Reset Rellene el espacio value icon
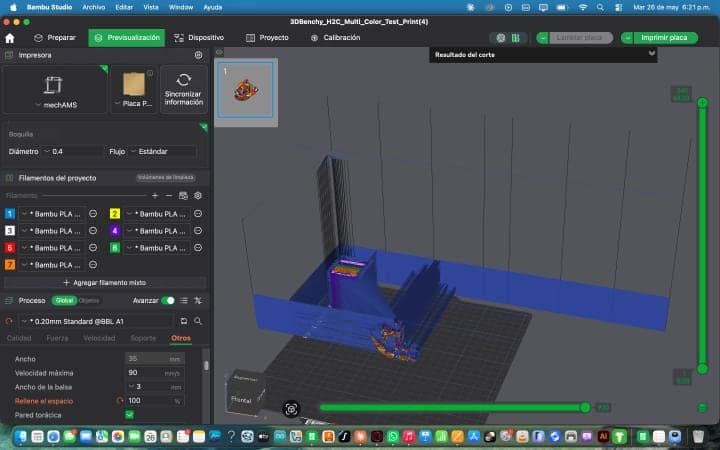Viewport: 720px width, 450px height. (x=120, y=400)
